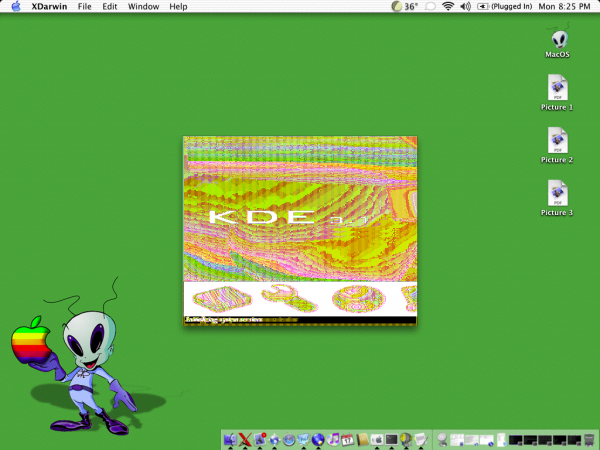Open the Trash in the Dock
The width and height of the screenshot is (600, 450).
[x=589, y=440]
